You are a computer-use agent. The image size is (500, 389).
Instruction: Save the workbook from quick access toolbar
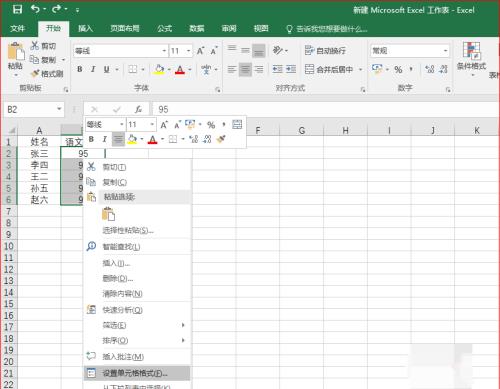[x=17, y=9]
